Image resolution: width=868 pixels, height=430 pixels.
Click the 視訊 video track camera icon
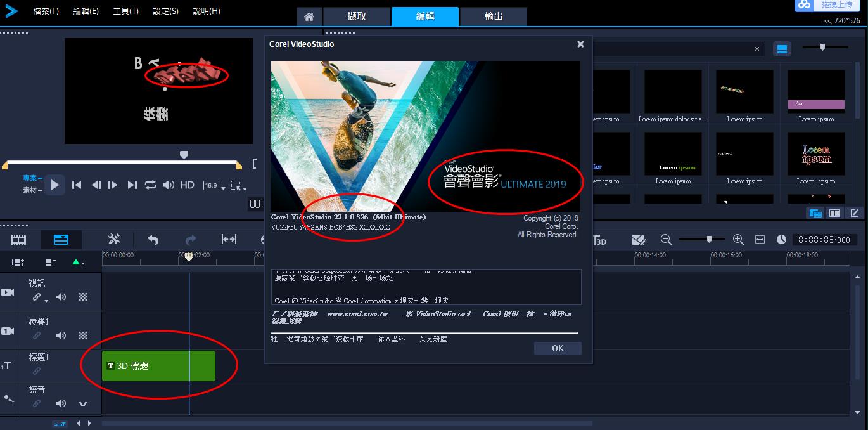coord(8,292)
